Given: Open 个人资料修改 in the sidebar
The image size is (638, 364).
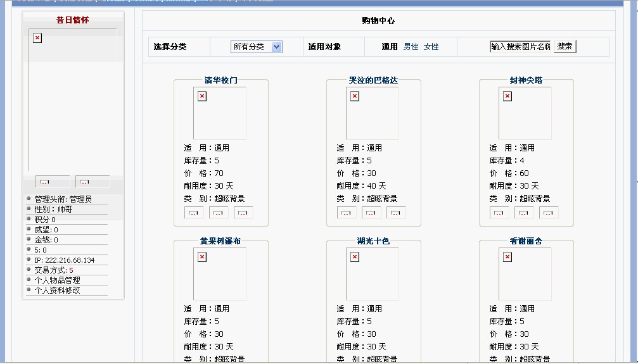Looking at the screenshot, I should pos(58,291).
